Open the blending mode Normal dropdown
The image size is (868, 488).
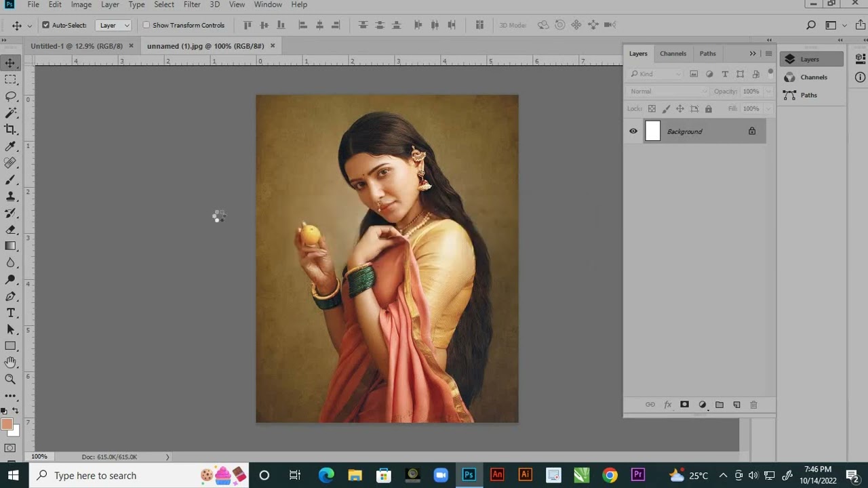668,91
